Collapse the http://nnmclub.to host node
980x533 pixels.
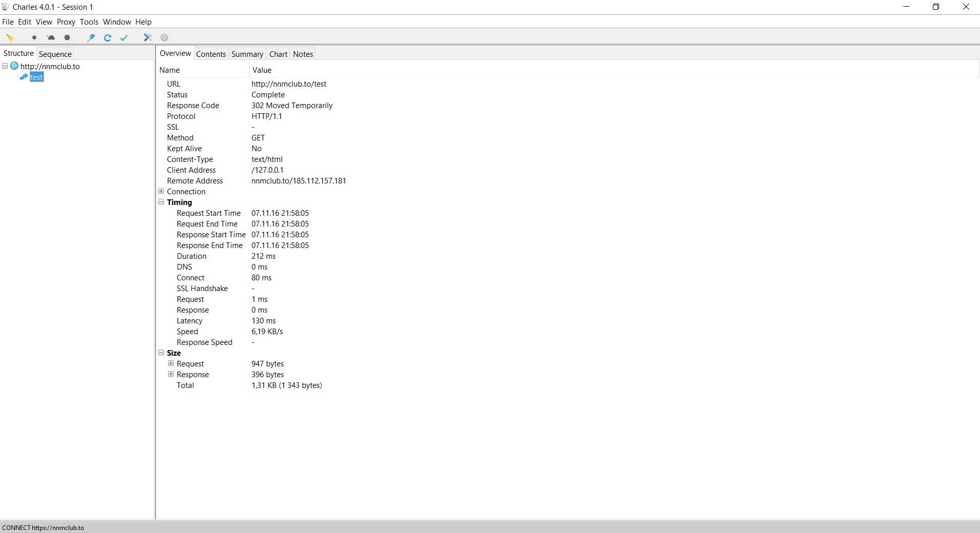pos(5,66)
